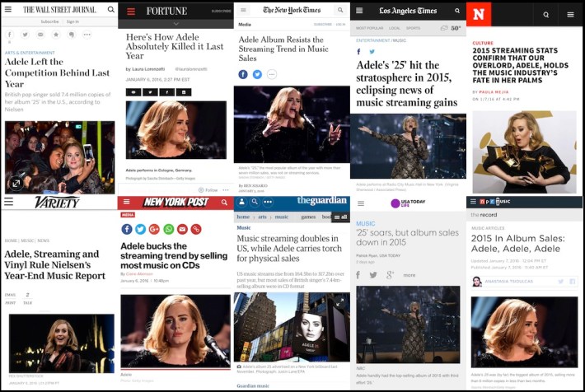Click the Sign In link on WSJ
This screenshot has height=392, width=585.
coord(73,21)
